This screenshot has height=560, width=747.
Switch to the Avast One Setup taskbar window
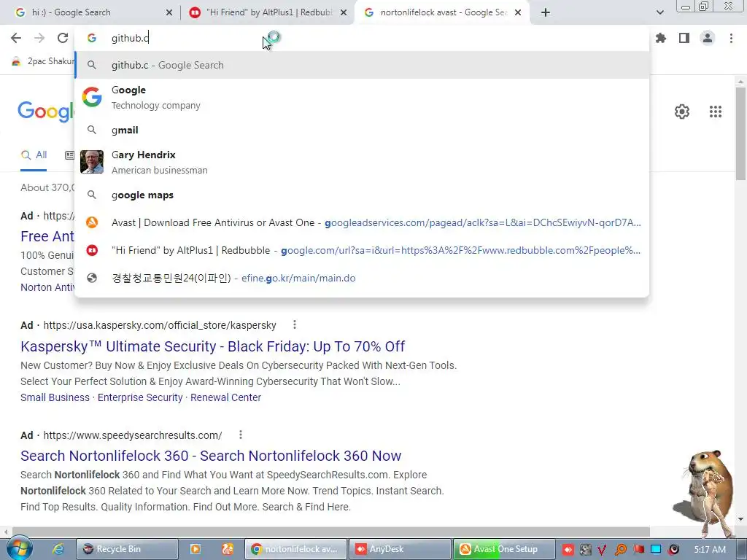tap(503, 549)
